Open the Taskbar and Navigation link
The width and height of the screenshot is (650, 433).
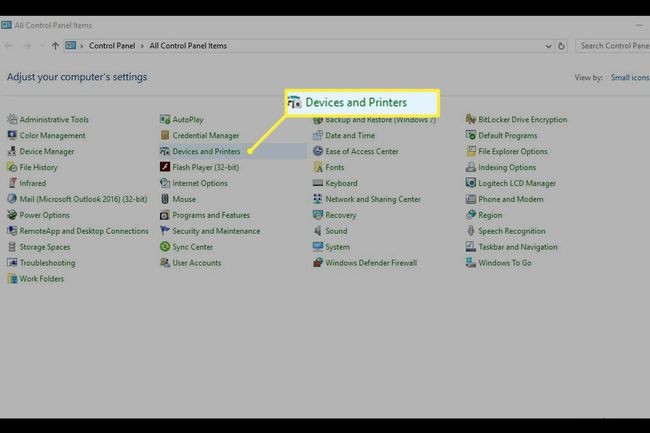click(517, 247)
